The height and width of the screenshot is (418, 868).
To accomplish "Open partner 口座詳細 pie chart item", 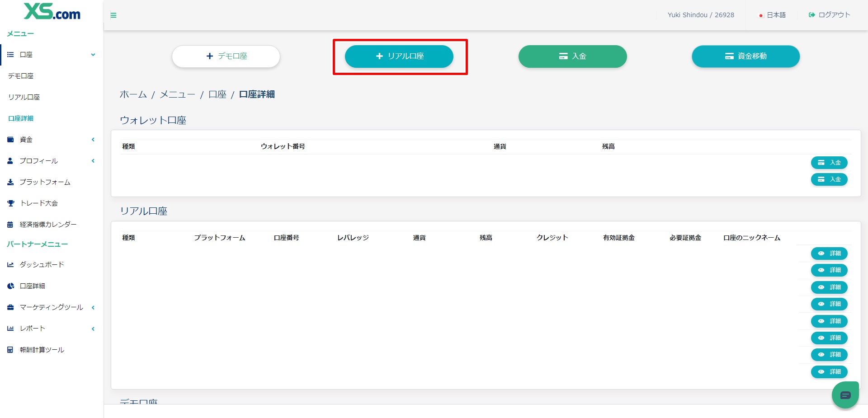I will [11, 286].
